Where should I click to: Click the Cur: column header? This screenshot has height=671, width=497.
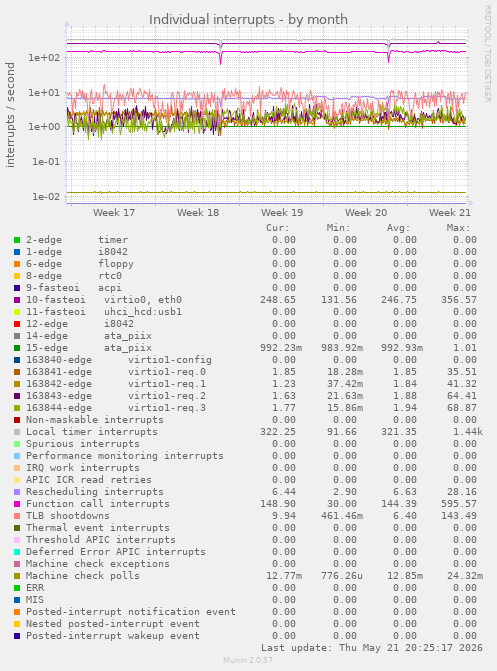[x=278, y=228]
